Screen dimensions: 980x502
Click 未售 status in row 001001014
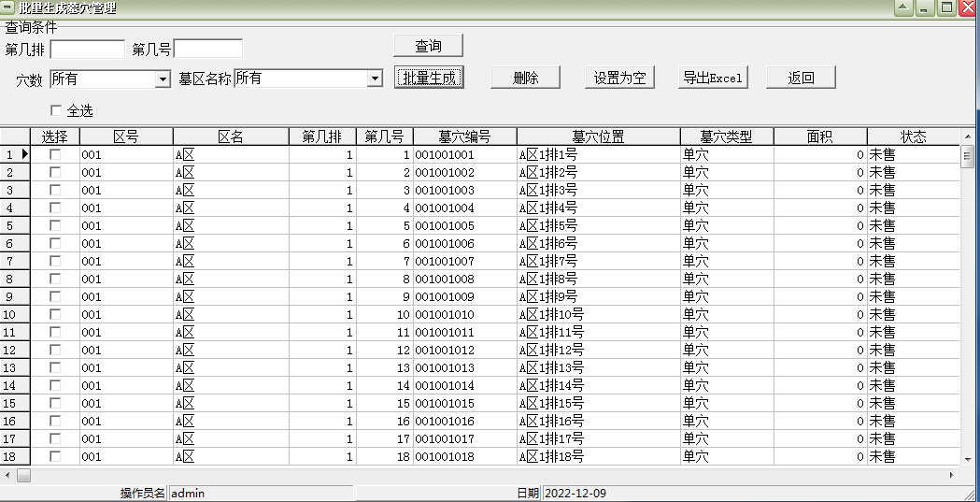(x=913, y=386)
